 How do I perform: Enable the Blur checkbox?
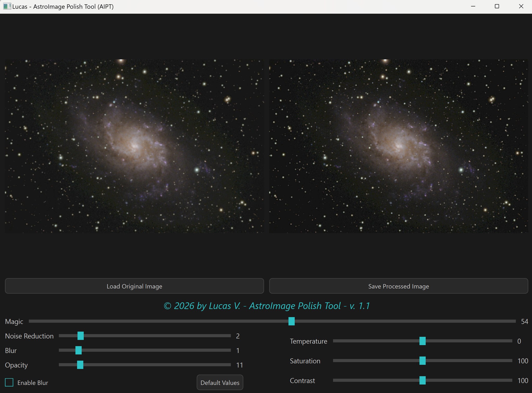[x=10, y=382]
